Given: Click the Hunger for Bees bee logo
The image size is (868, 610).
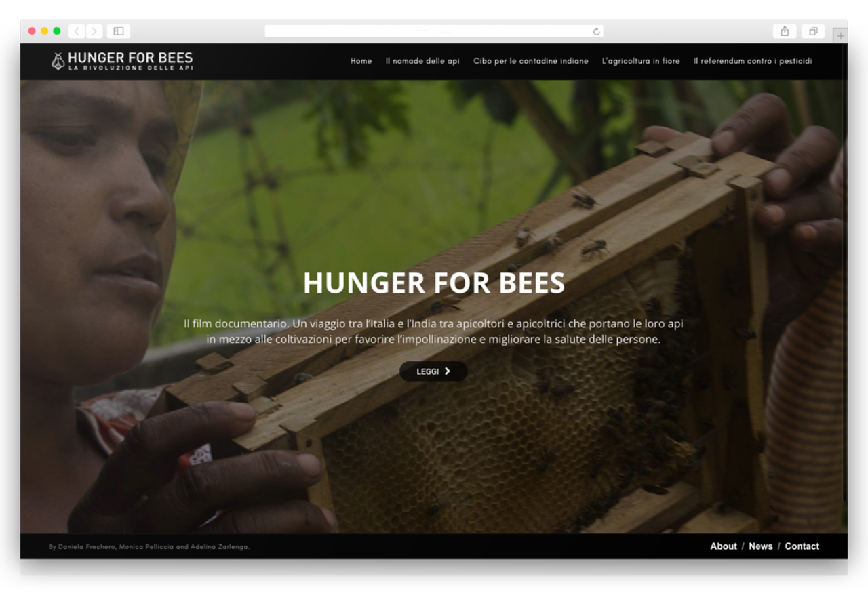Looking at the screenshot, I should click(58, 61).
